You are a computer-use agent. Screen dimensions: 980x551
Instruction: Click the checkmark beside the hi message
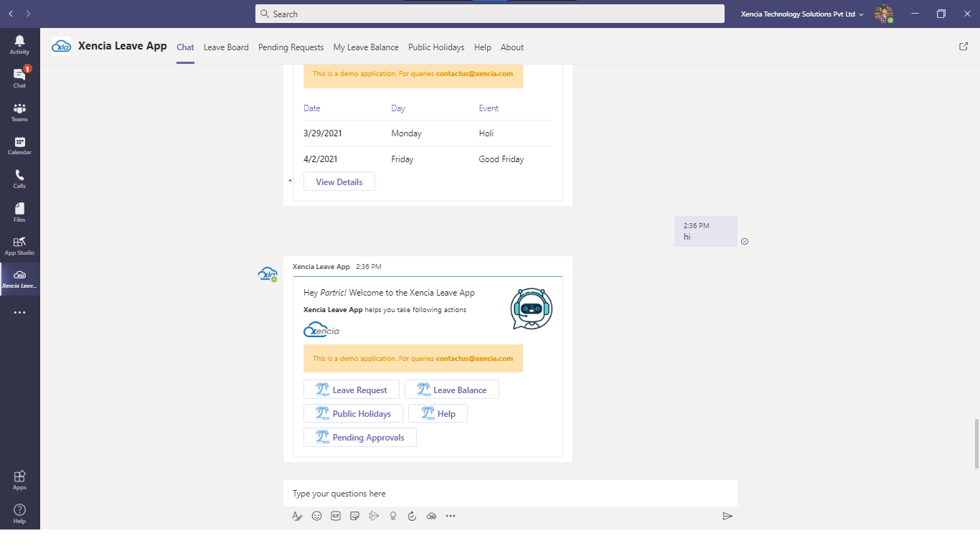coord(744,242)
